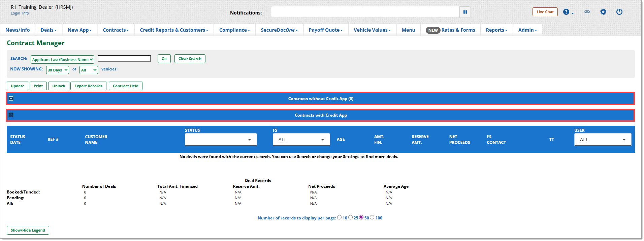Open the Help question mark menu
Screen dimensions: 644x241
(x=567, y=12)
